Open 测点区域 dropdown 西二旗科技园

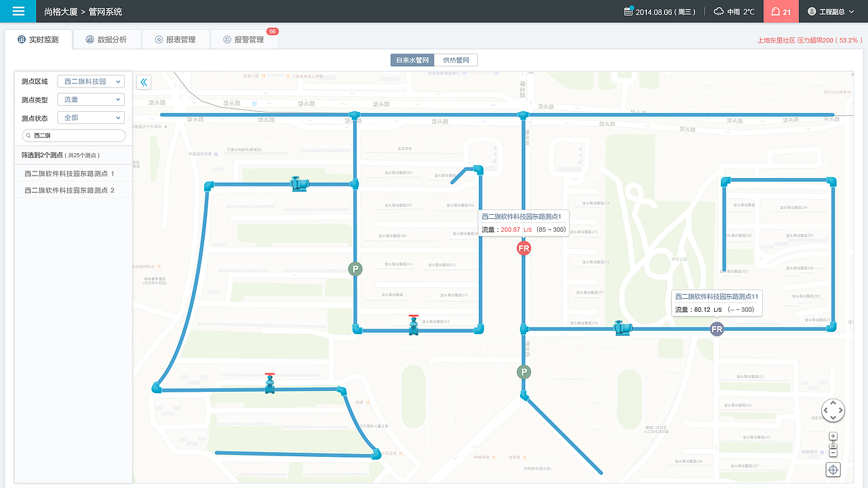click(91, 81)
